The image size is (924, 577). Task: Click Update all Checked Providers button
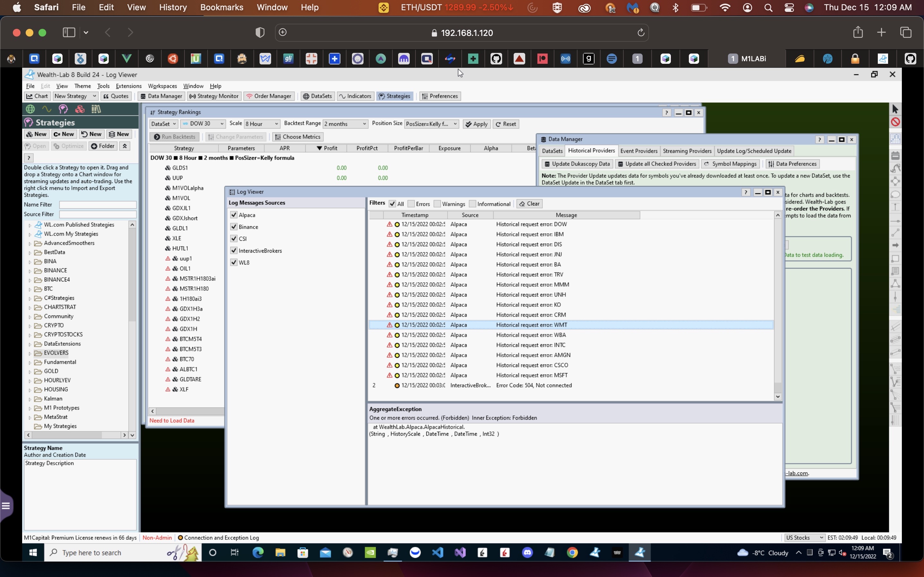click(x=657, y=164)
